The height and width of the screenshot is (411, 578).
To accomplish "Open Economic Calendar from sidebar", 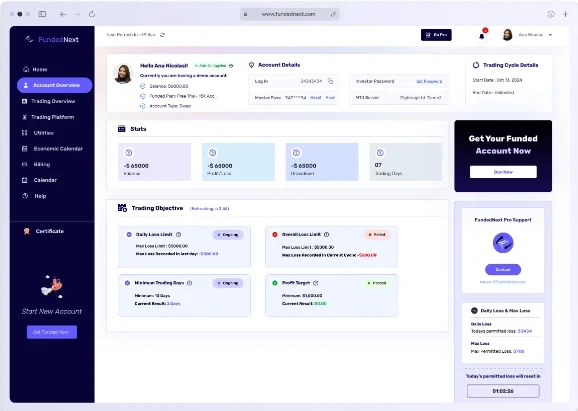I will (52, 149).
